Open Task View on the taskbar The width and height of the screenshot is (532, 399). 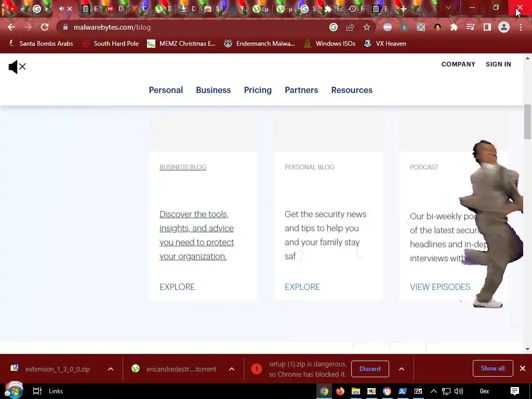pyautogui.click(x=37, y=391)
